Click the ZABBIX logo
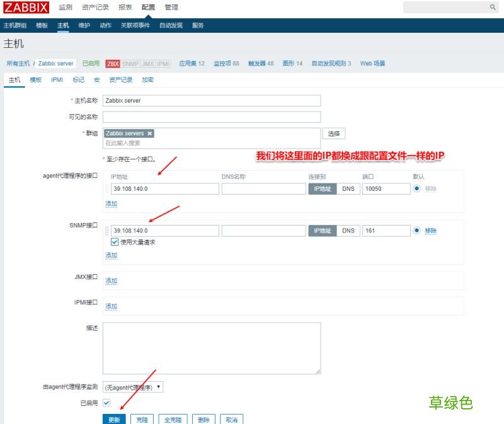Viewport: 504px width, 424px height. (x=26, y=7)
